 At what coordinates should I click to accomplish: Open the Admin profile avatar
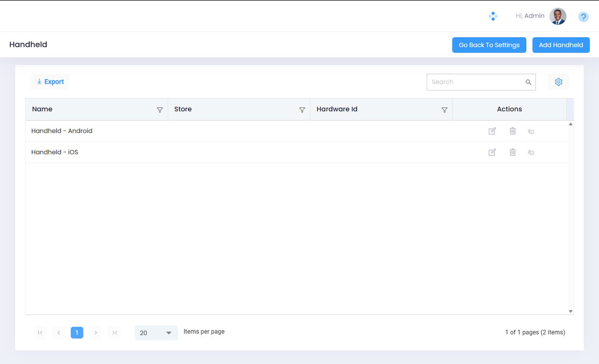[x=558, y=16]
